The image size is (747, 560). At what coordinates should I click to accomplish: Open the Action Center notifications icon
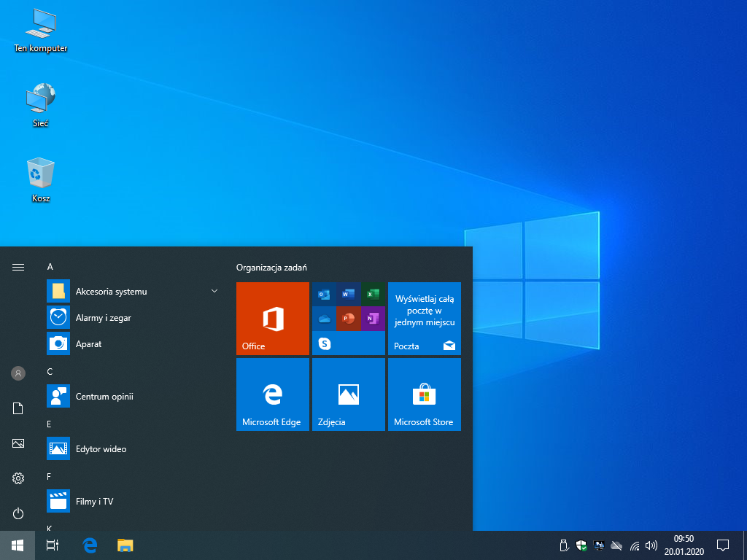723,545
